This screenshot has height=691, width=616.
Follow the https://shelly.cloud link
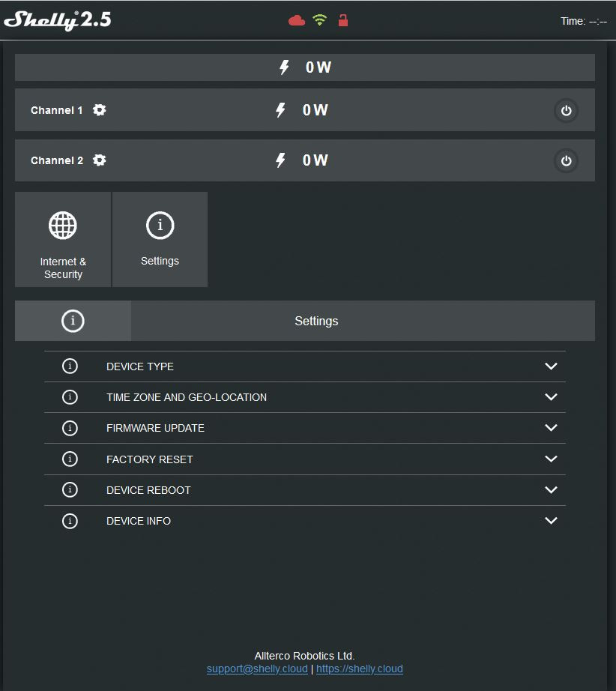(x=360, y=669)
